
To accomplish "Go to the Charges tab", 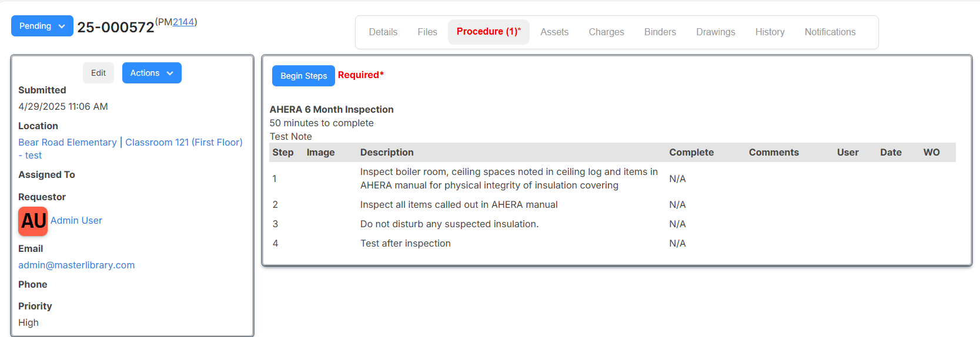I will [x=607, y=32].
